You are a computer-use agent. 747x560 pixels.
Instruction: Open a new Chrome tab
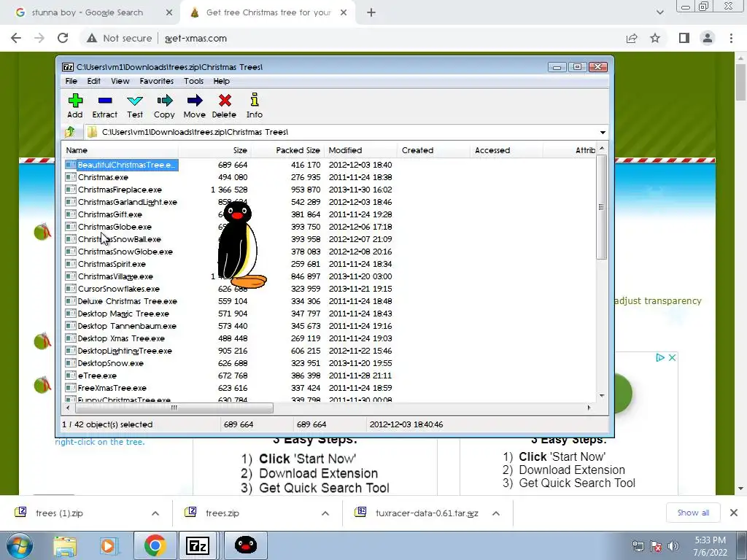tap(371, 13)
